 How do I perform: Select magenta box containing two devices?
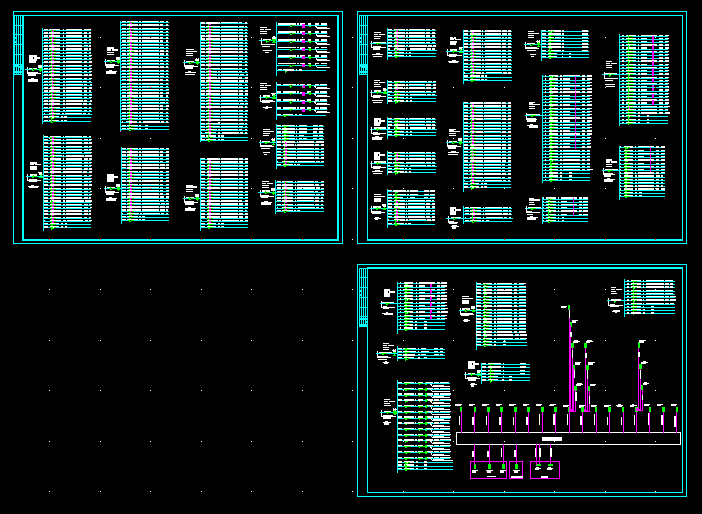[545, 470]
